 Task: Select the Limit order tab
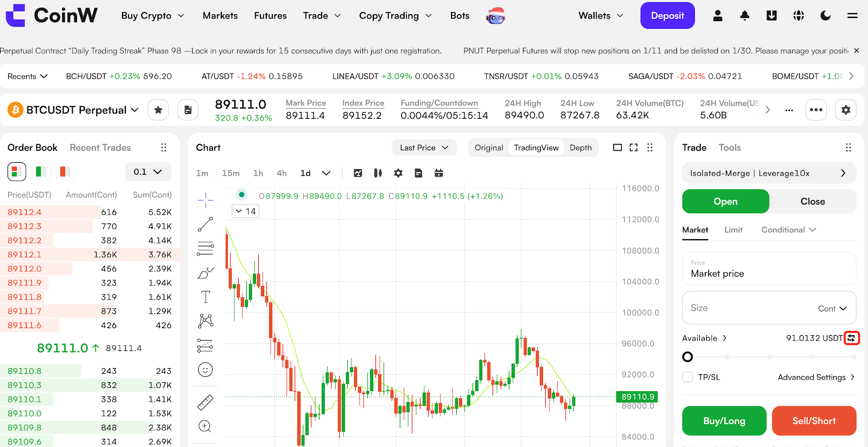click(x=733, y=230)
